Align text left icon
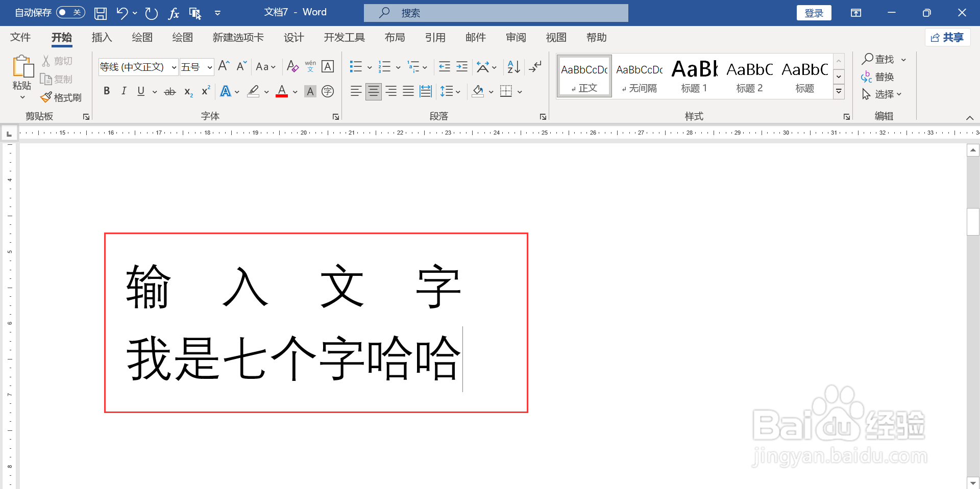Viewport: 980px width, 489px height. click(356, 91)
